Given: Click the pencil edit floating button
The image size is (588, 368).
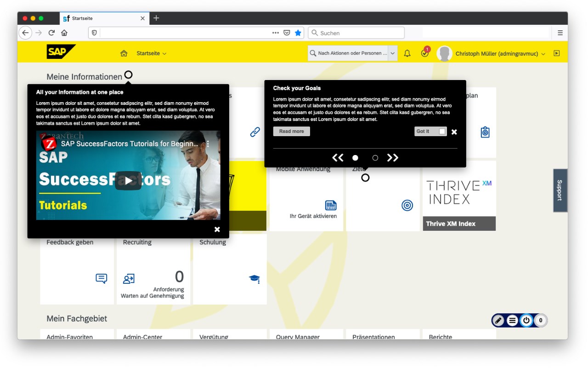Looking at the screenshot, I should (498, 320).
